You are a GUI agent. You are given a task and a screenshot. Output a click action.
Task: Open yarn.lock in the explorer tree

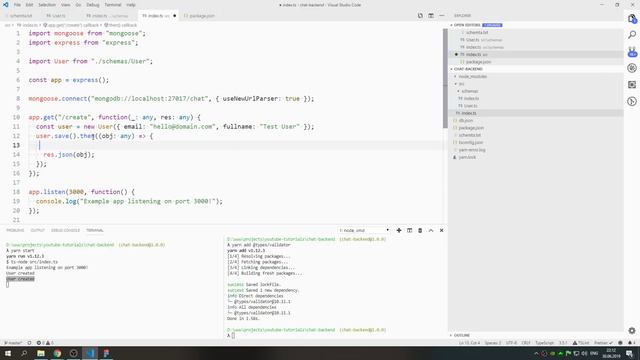point(467,157)
